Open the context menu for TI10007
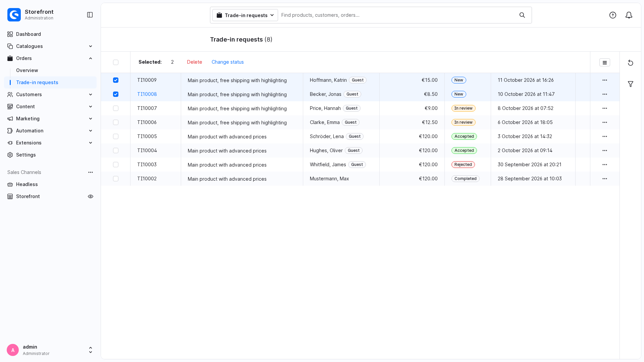644x362 pixels. 605,108
